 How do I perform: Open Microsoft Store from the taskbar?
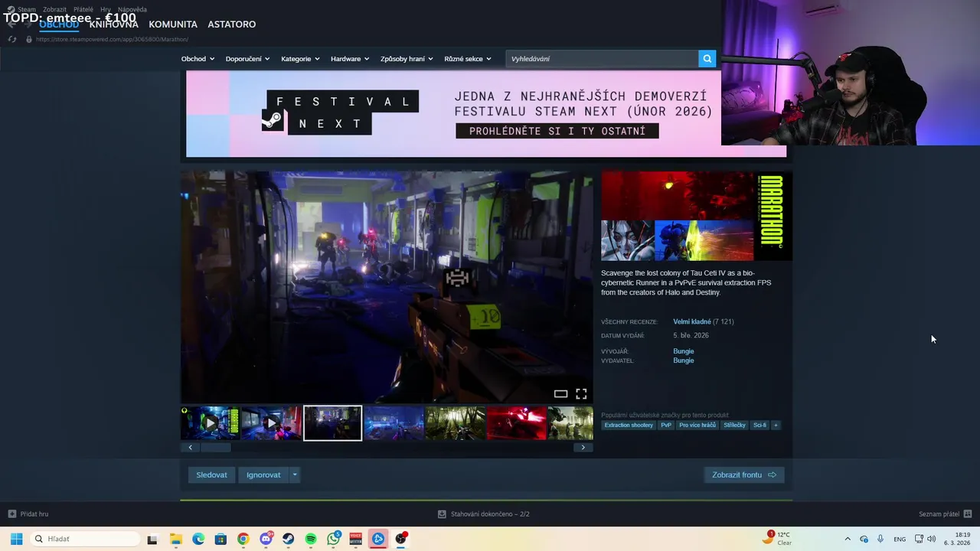(x=220, y=539)
